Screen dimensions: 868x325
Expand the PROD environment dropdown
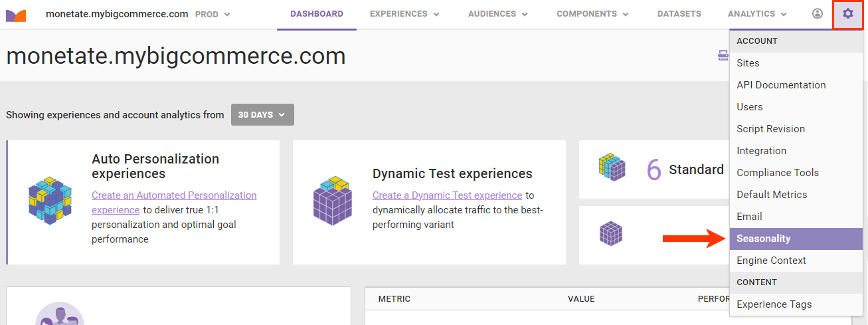213,14
